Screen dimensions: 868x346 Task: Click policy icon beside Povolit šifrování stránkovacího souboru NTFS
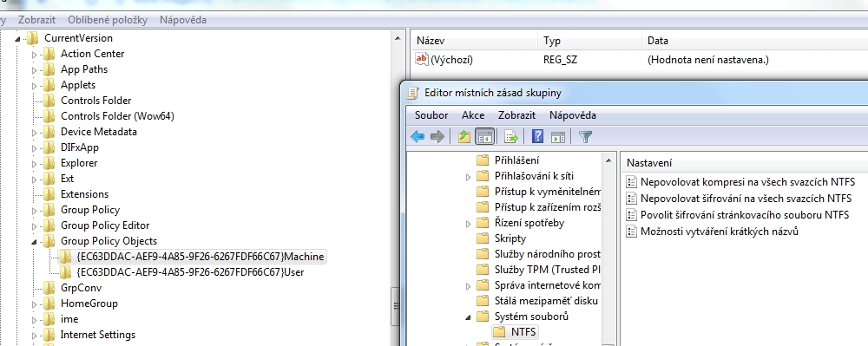631,215
